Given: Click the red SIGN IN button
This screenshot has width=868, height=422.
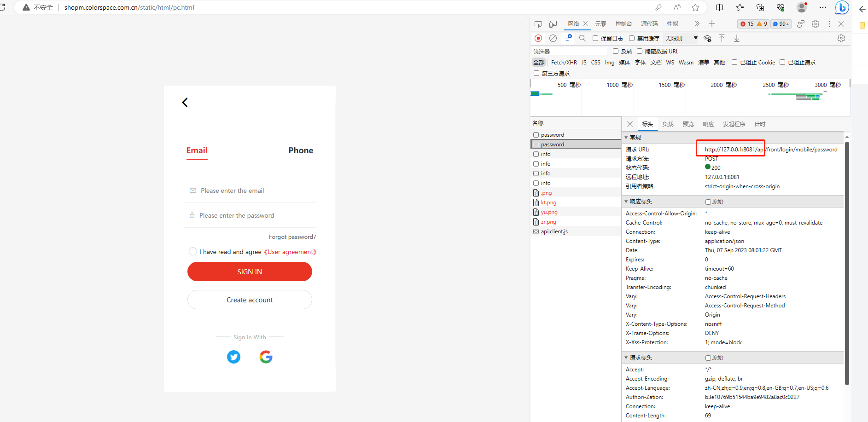Looking at the screenshot, I should 250,272.
